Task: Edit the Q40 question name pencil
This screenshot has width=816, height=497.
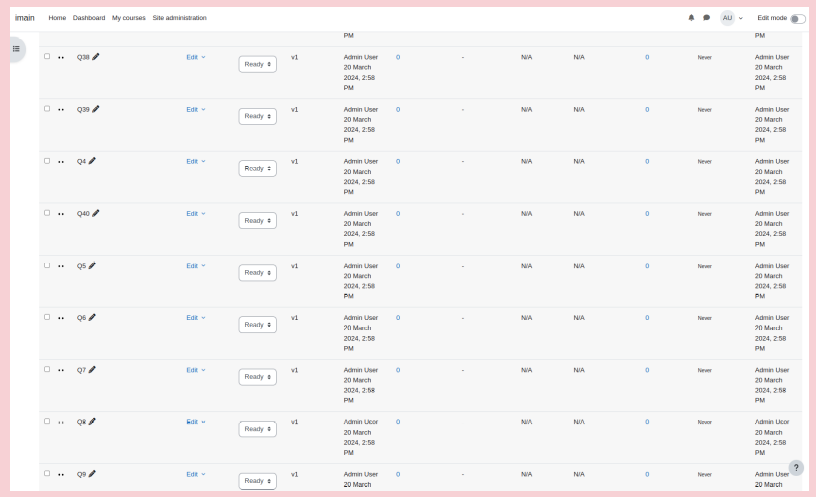Action: click(x=96, y=213)
